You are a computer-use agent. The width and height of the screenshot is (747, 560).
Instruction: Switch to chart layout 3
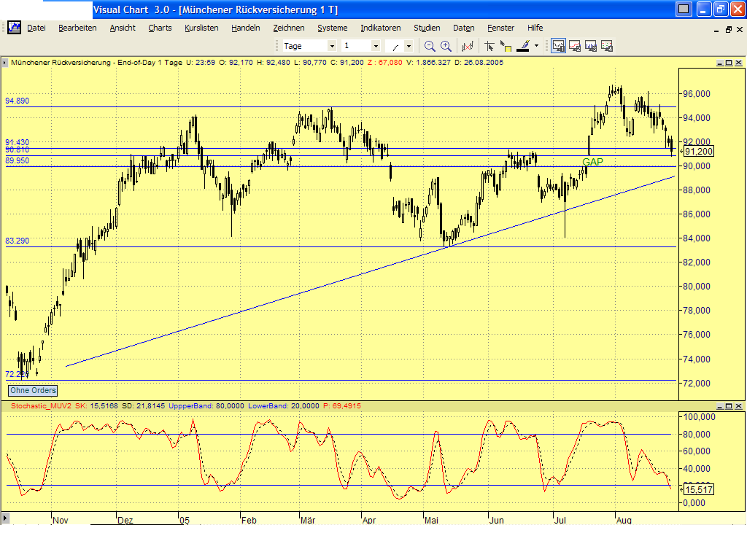click(x=591, y=45)
